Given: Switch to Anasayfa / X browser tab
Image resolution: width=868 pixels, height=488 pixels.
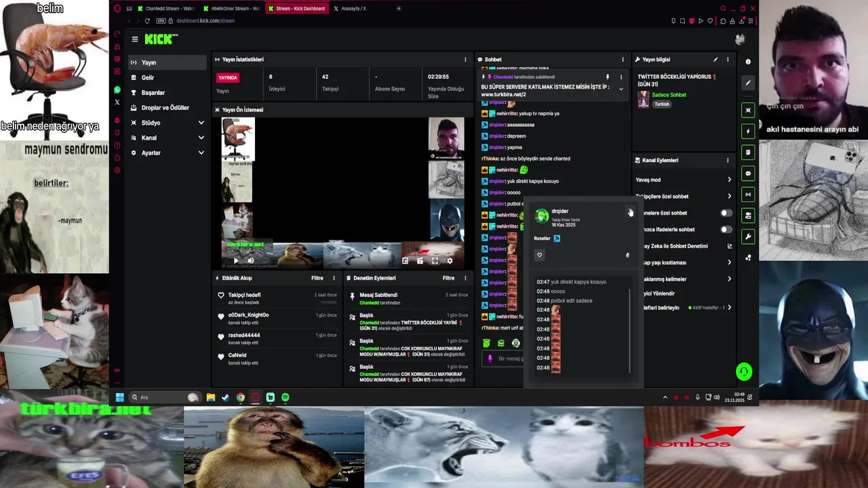Looking at the screenshot, I should pos(362,9).
